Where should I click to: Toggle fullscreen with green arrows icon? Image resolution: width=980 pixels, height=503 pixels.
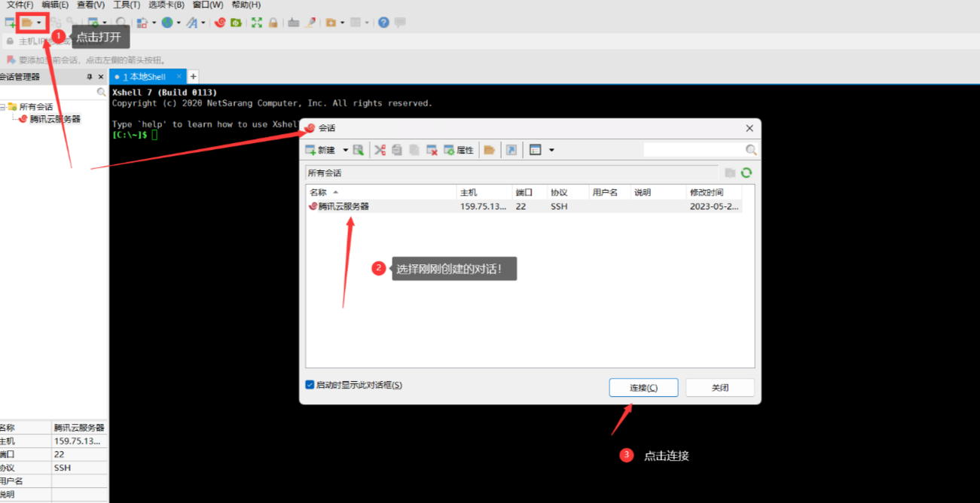pyautogui.click(x=257, y=23)
